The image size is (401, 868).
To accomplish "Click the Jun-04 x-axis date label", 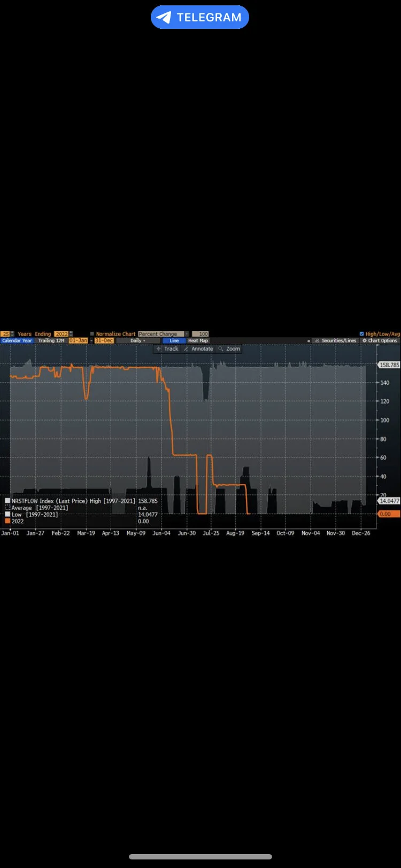I will click(161, 533).
